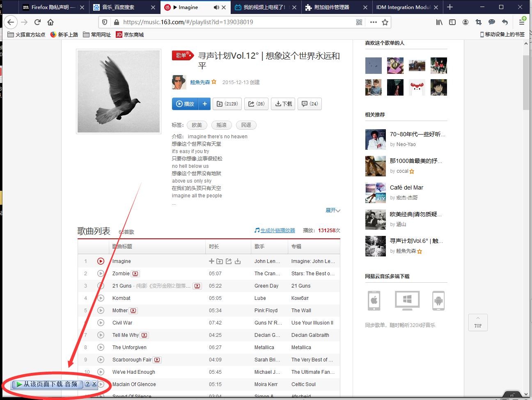Click the iPhone icon under 网易云音乐多端下载

[374, 300]
